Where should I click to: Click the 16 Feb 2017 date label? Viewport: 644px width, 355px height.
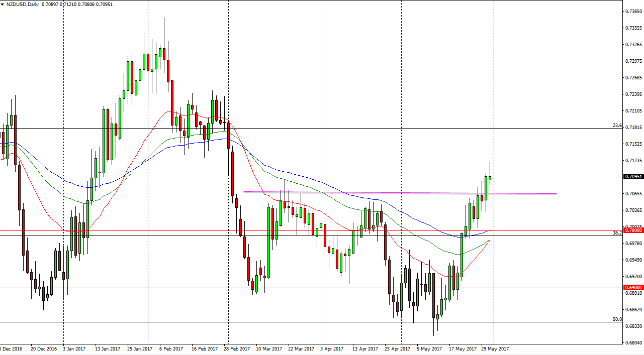[204, 348]
